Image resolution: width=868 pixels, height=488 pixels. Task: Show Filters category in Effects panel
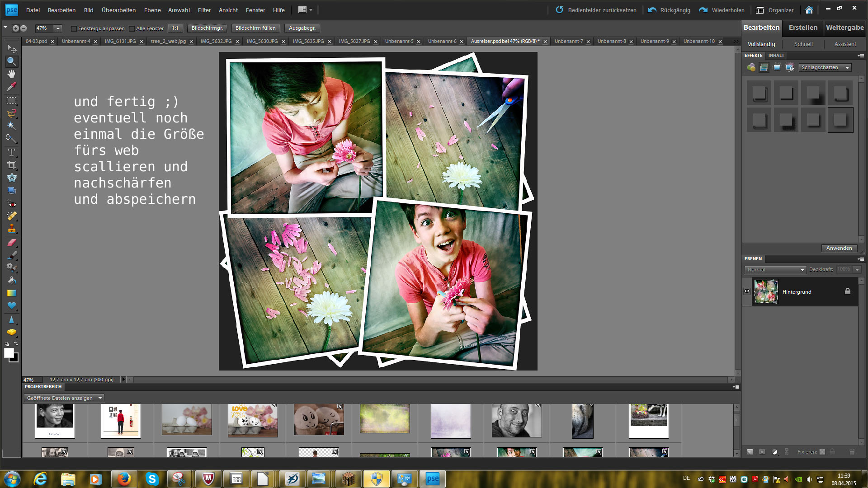pyautogui.click(x=751, y=67)
